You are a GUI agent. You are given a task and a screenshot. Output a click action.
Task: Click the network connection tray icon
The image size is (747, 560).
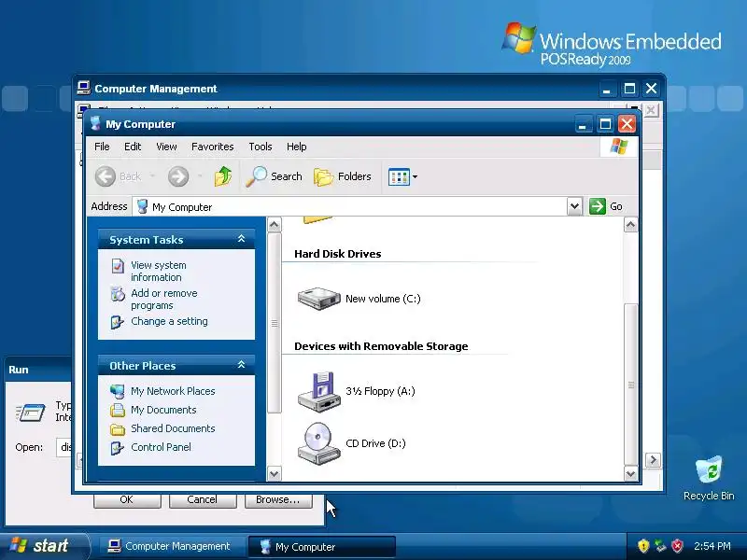point(660,545)
